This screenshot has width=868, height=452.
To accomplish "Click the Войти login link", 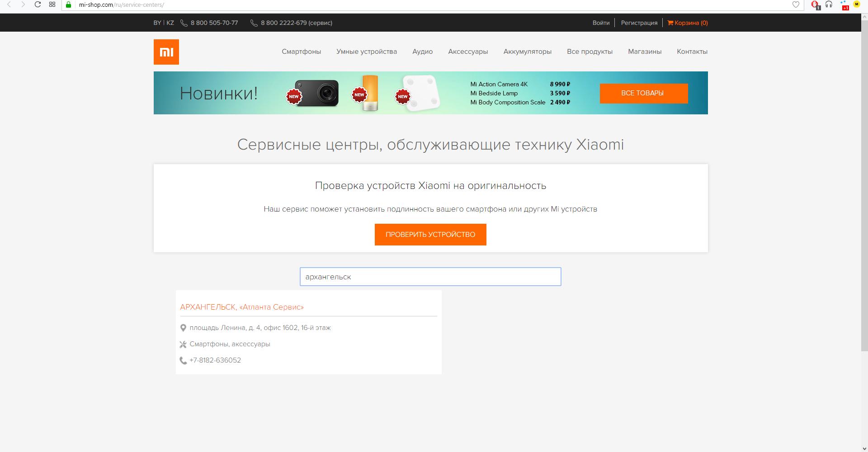I will [x=601, y=23].
